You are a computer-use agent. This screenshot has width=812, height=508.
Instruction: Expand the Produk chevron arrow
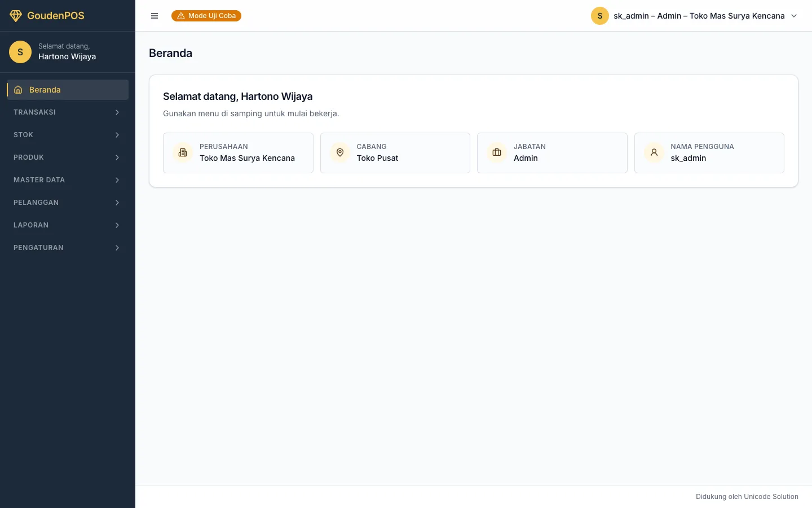pos(117,157)
